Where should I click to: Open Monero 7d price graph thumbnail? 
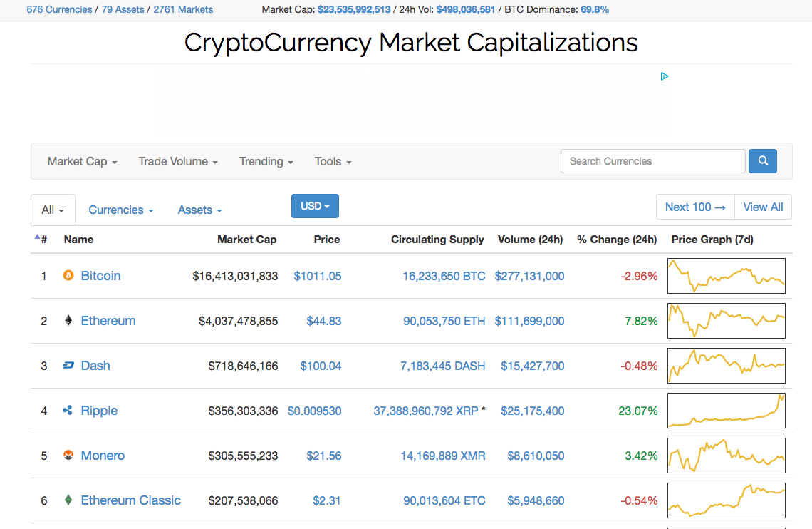coord(726,456)
